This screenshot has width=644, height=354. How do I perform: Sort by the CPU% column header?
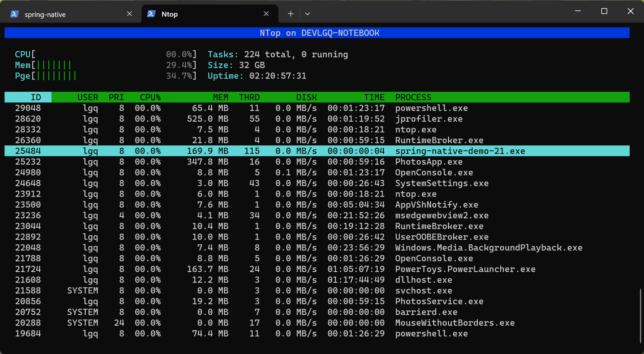(x=150, y=97)
